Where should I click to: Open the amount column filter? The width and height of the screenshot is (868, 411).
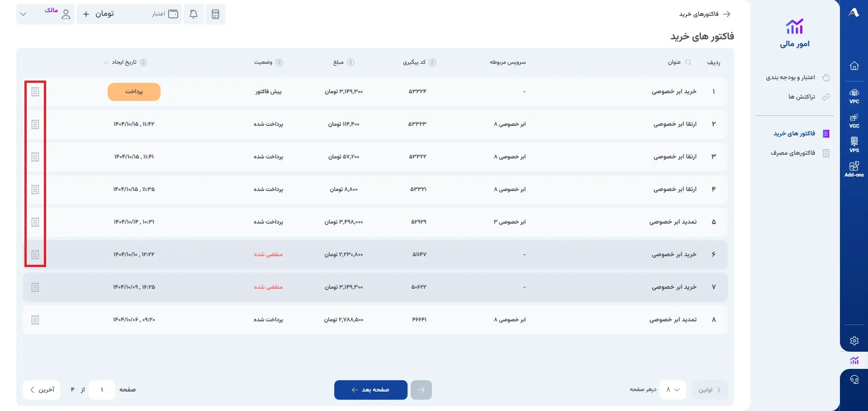point(350,62)
